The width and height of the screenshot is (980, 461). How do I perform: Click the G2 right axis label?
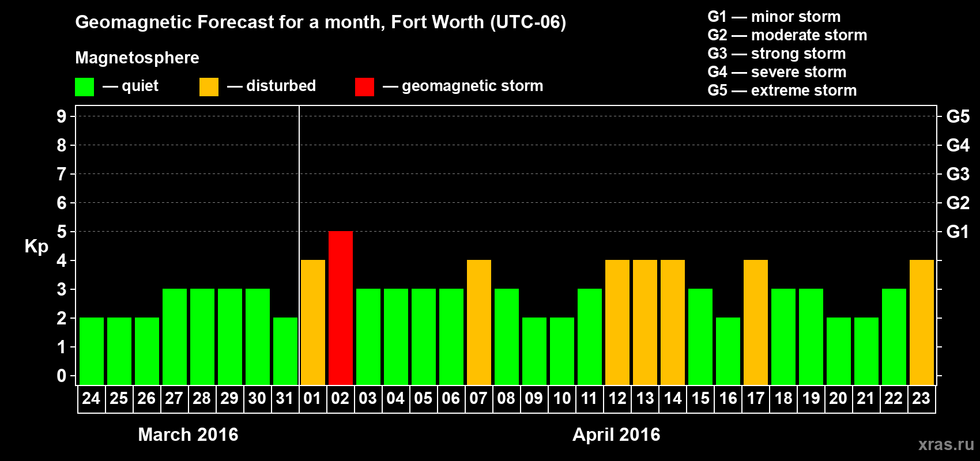[x=958, y=203]
